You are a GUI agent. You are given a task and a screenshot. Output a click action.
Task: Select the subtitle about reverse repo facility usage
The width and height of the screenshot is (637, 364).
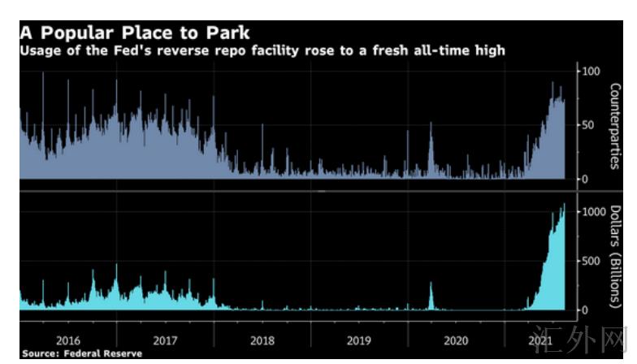263,50
